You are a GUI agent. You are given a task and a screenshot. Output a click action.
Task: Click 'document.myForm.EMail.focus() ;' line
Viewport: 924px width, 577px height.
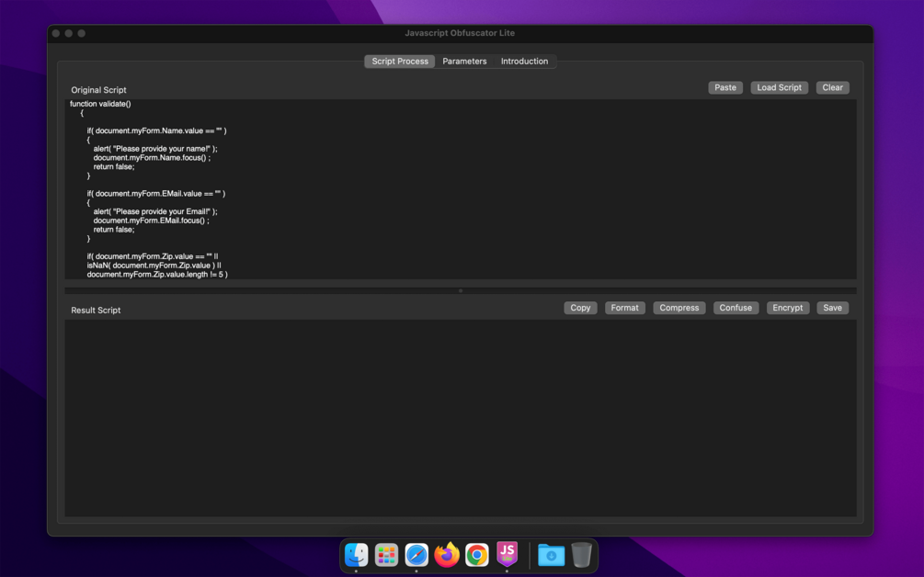(151, 221)
